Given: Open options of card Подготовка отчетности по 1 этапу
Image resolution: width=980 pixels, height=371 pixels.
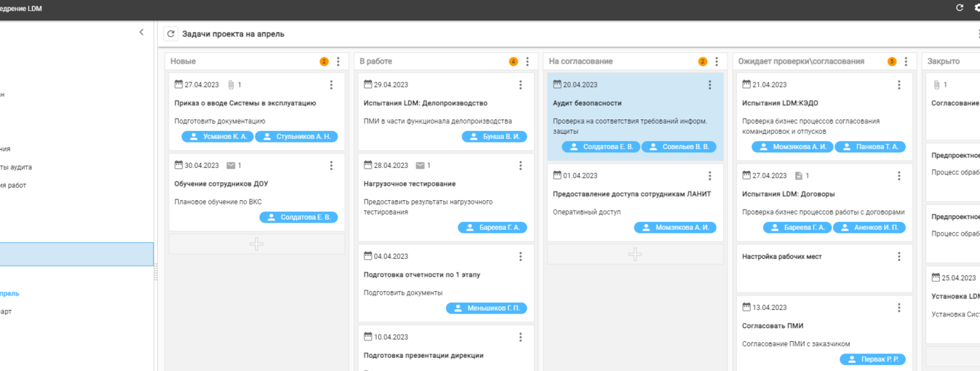Looking at the screenshot, I should pos(520,257).
